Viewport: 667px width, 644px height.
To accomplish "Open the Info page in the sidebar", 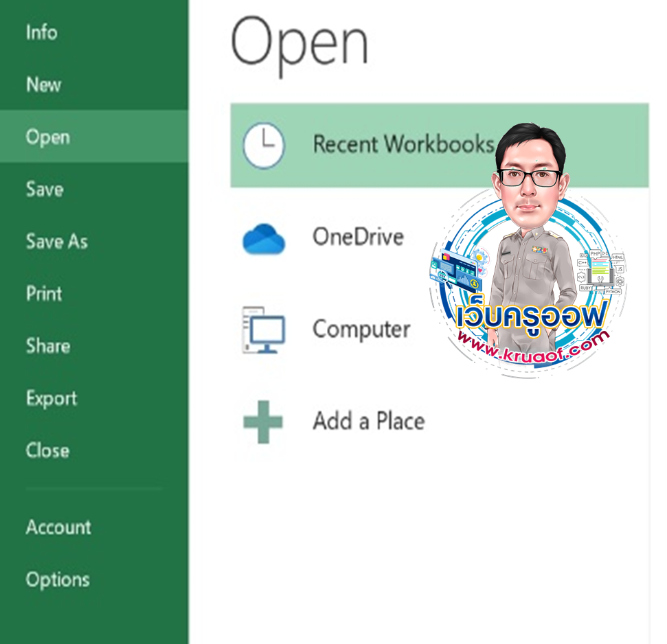I will click(x=42, y=32).
